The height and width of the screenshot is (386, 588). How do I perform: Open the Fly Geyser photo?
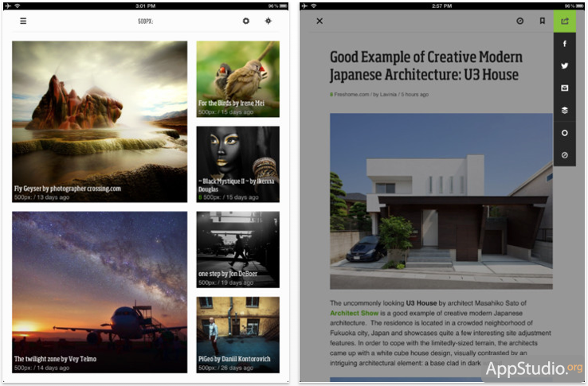[100, 121]
